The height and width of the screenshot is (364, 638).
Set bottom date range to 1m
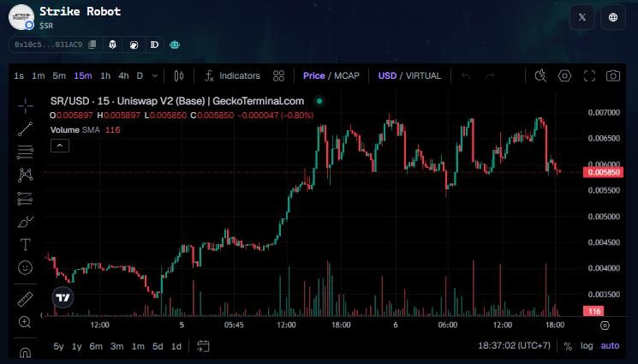point(138,347)
